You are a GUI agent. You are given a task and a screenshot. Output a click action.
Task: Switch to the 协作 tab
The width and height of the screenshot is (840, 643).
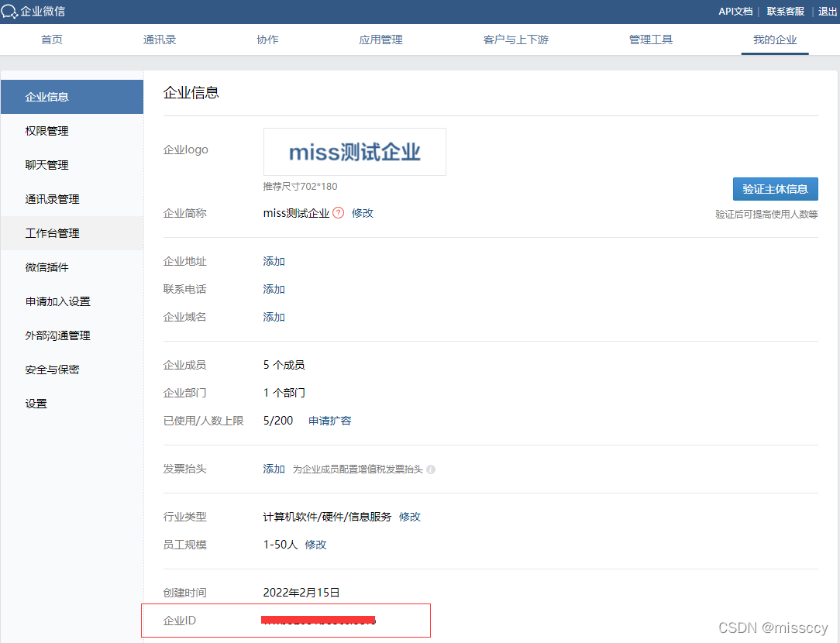[x=267, y=40]
